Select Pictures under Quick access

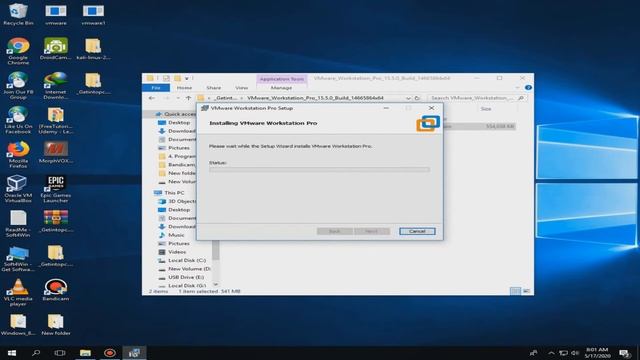pyautogui.click(x=179, y=148)
